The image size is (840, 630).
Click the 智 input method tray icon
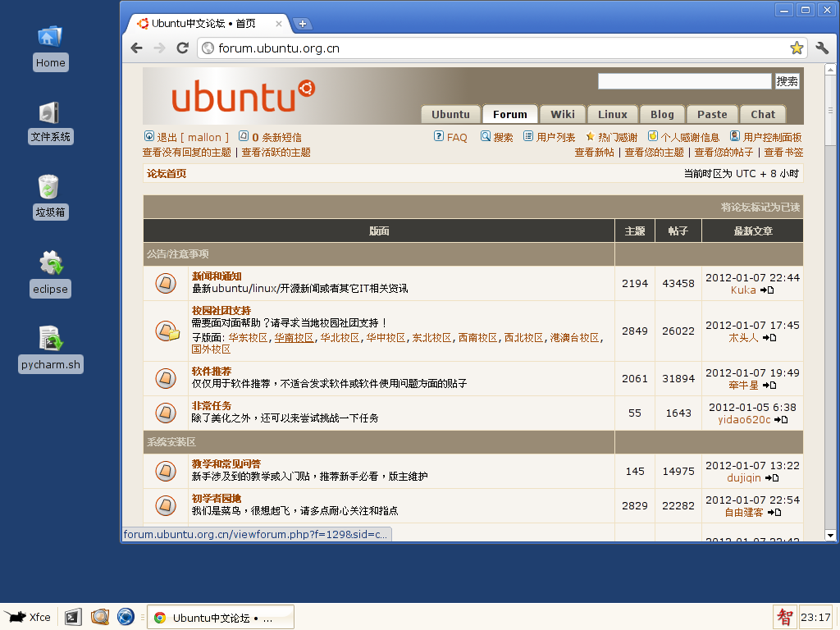tap(785, 617)
